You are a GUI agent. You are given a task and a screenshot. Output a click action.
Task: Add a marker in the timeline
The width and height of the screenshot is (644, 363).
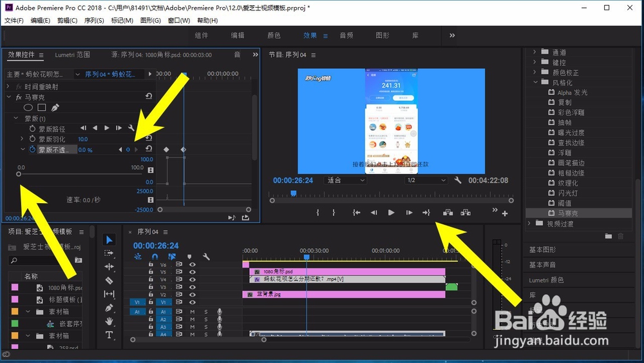click(x=189, y=257)
